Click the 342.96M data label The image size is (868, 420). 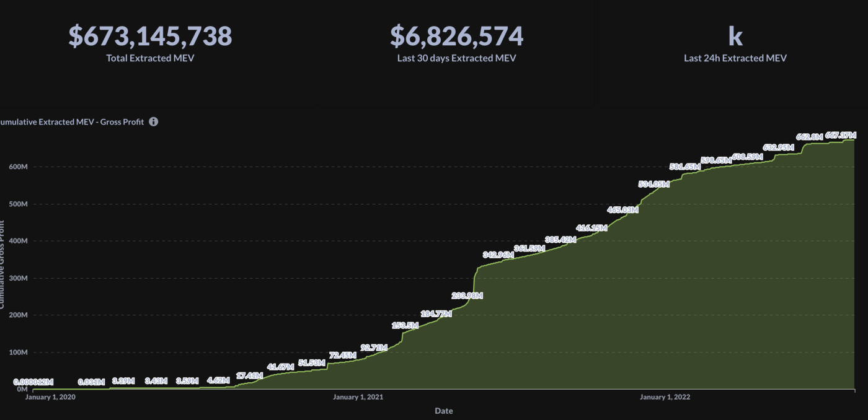498,255
